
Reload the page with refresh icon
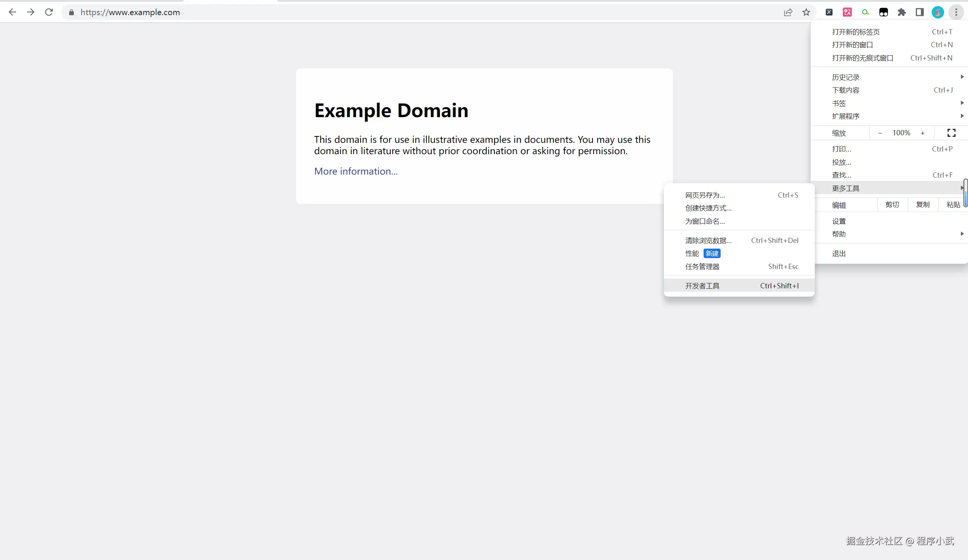click(x=49, y=12)
